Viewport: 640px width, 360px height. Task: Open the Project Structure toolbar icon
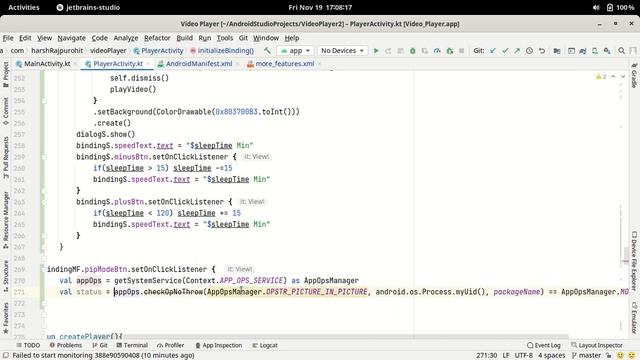(557, 51)
